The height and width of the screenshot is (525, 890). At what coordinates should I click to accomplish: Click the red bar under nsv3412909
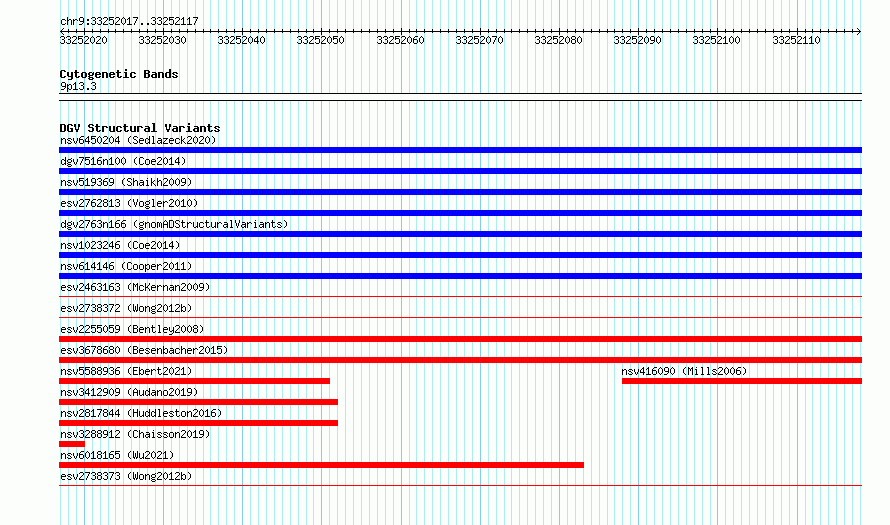pos(198,402)
